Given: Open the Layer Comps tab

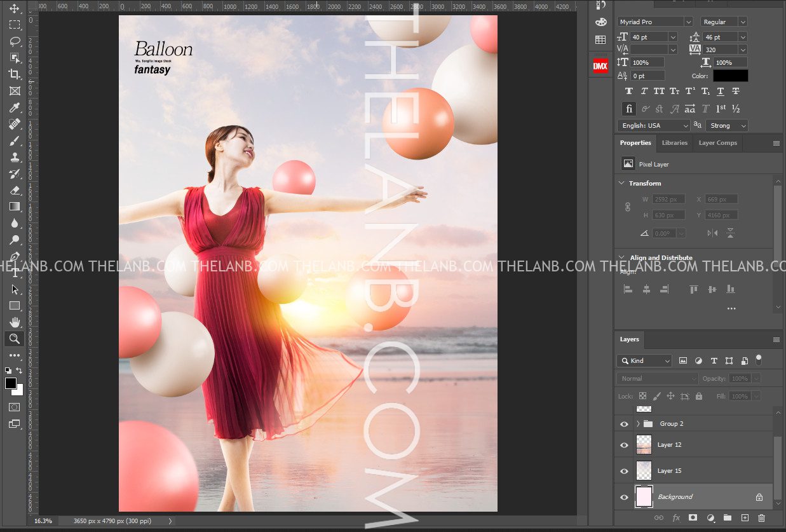Looking at the screenshot, I should 717,143.
